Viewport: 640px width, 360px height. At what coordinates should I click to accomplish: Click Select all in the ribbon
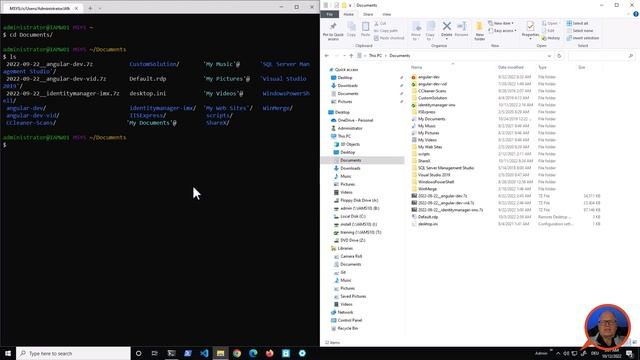(578, 23)
